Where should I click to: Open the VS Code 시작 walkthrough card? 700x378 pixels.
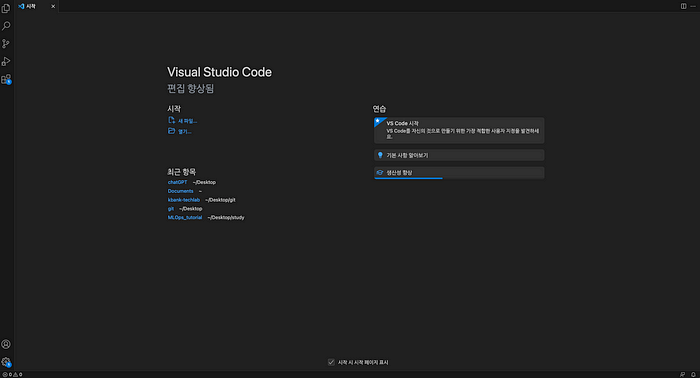click(x=459, y=130)
